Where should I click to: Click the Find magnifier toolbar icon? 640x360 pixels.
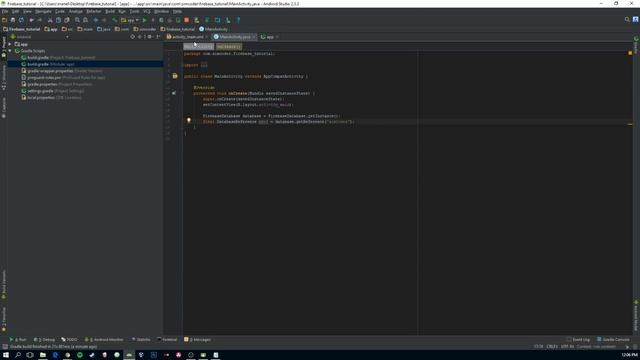(77, 20)
